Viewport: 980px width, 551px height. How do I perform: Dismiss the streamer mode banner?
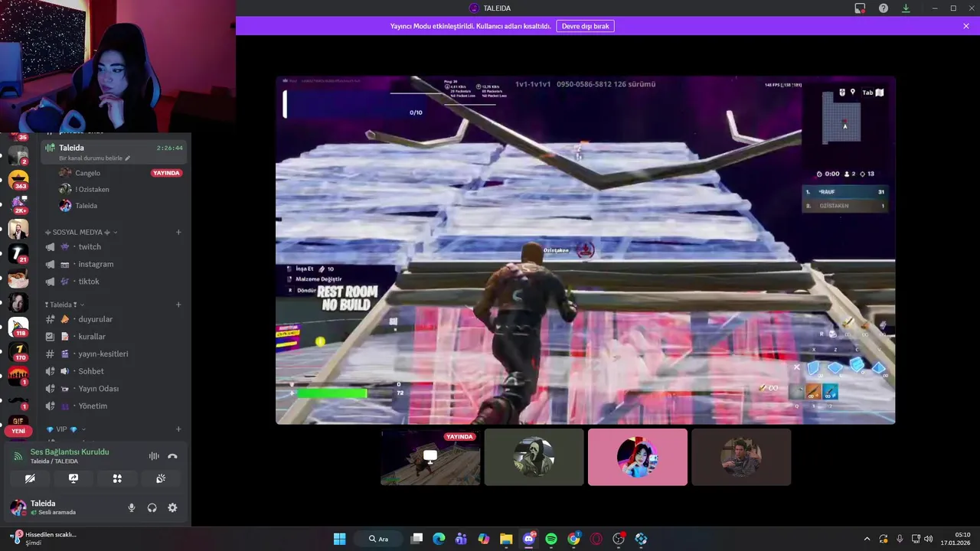[966, 26]
